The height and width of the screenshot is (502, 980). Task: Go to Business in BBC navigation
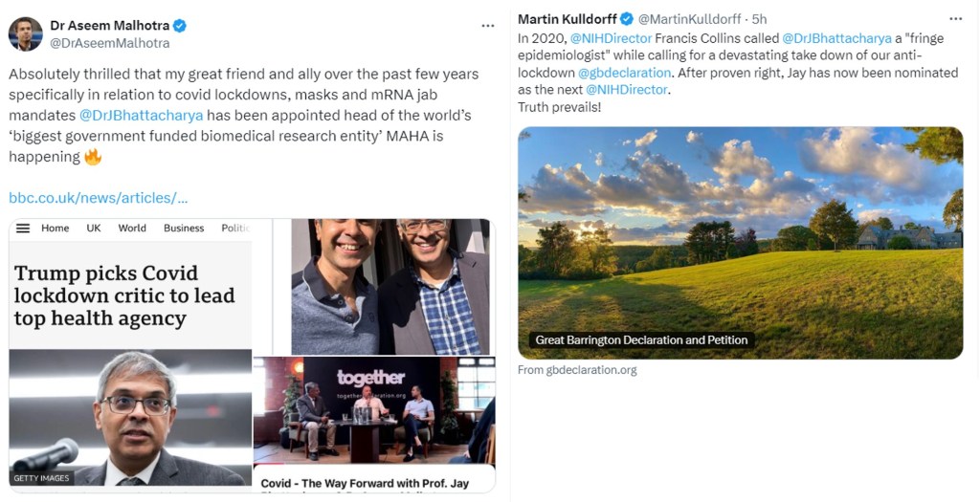pyautogui.click(x=184, y=229)
